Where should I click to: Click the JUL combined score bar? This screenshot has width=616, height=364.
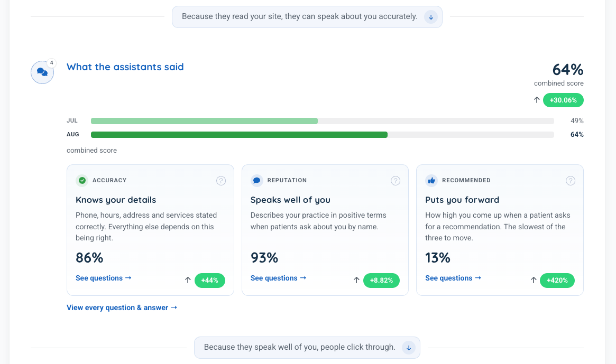[x=323, y=121]
